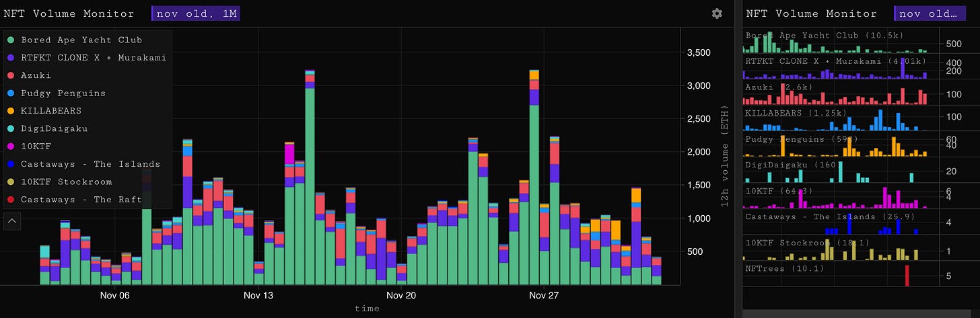This screenshot has height=318, width=980.
Task: Collapse the legend with the chevron button
Action: click(13, 221)
